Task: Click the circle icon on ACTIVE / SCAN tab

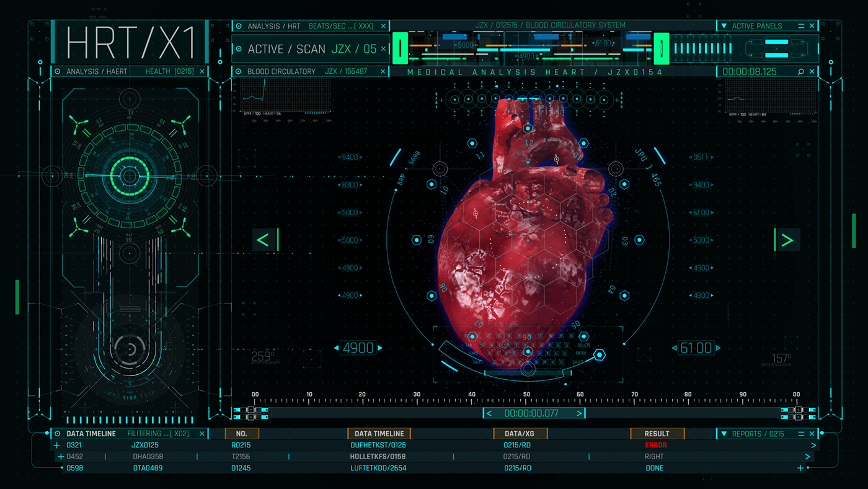Action: click(239, 49)
